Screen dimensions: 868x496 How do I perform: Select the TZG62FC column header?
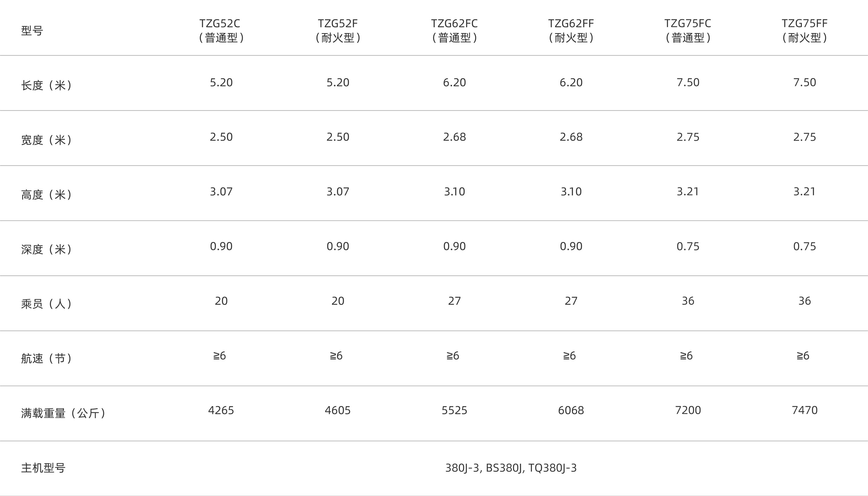454,30
